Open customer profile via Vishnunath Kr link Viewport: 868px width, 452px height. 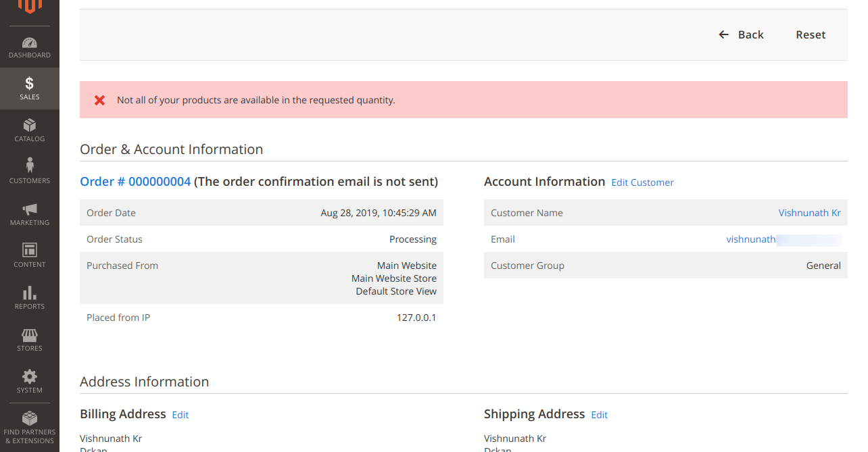tap(809, 212)
